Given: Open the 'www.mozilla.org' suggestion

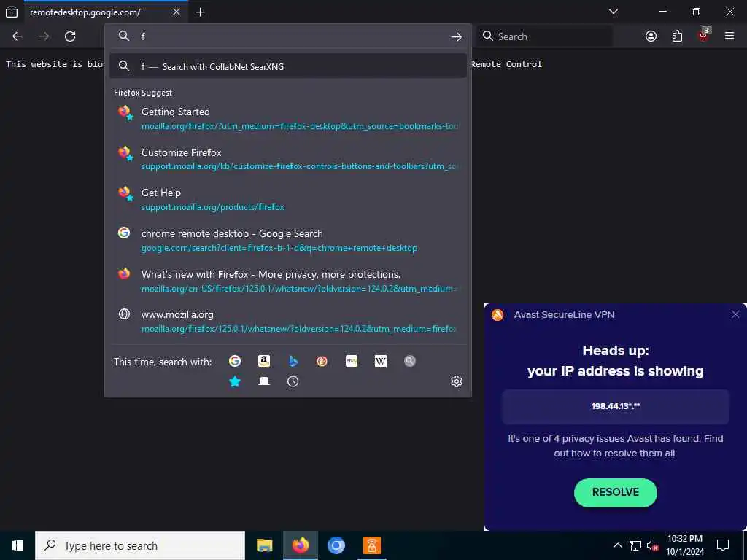Looking at the screenshot, I should [x=287, y=322].
